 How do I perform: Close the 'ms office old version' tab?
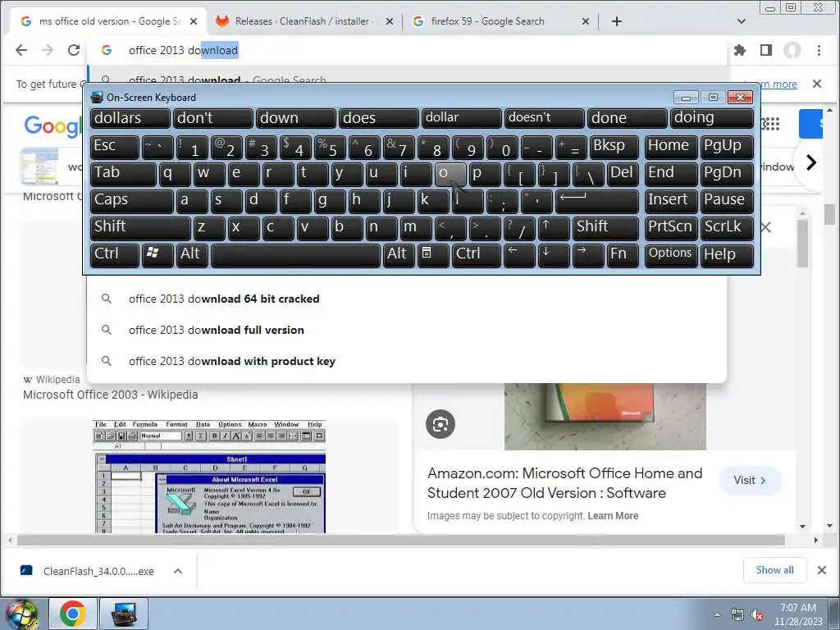[194, 21]
